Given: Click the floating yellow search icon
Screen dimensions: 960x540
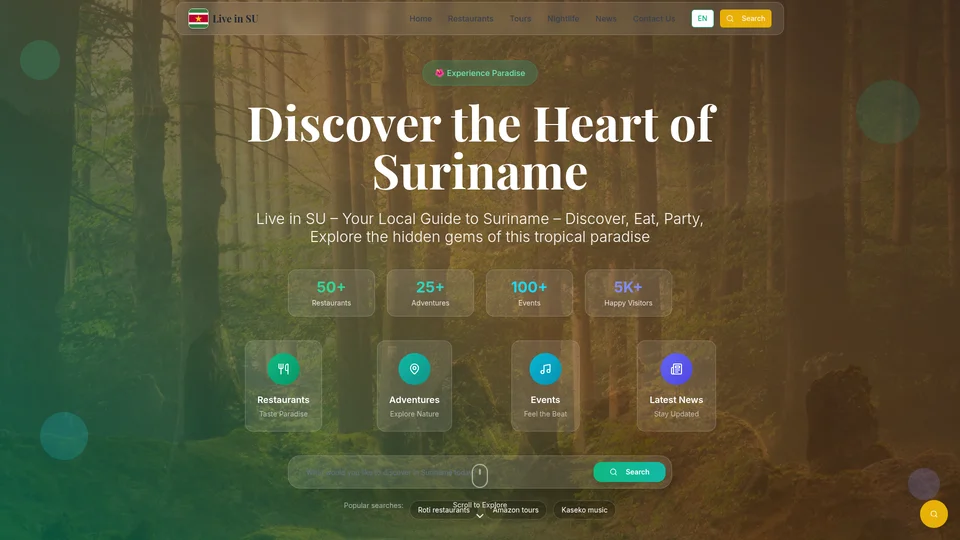Looking at the screenshot, I should click(x=934, y=514).
